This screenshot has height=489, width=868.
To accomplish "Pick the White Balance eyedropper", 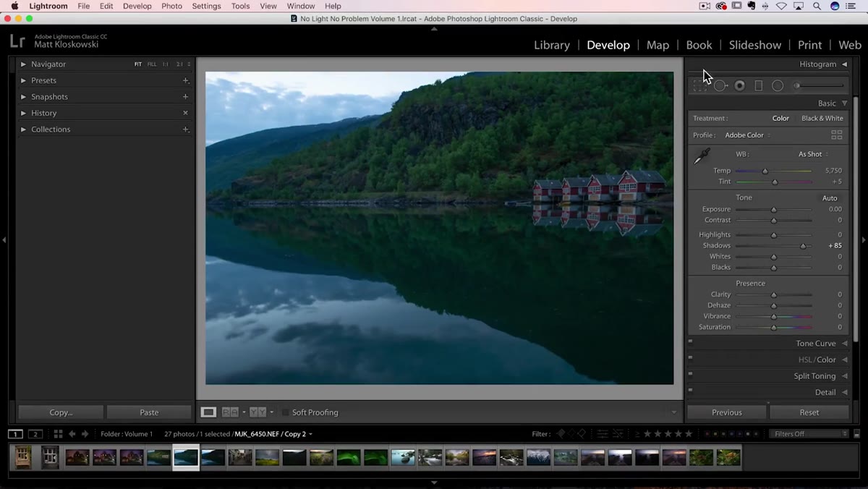I will tap(702, 156).
